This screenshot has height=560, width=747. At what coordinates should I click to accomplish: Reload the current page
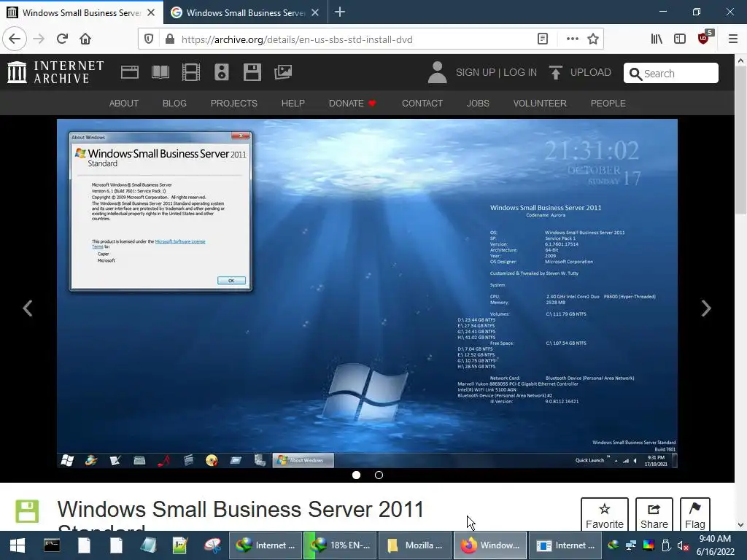pyautogui.click(x=62, y=39)
